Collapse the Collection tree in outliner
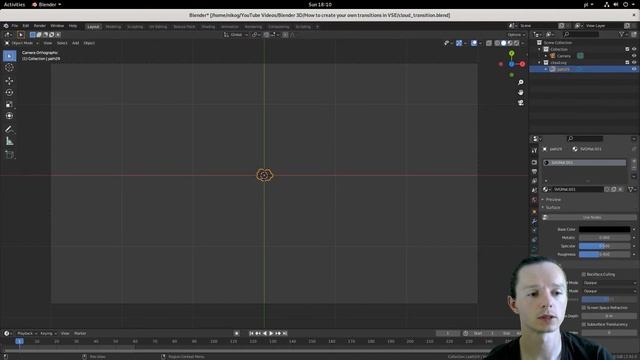Screen dimensions: 640x360 click(539, 49)
